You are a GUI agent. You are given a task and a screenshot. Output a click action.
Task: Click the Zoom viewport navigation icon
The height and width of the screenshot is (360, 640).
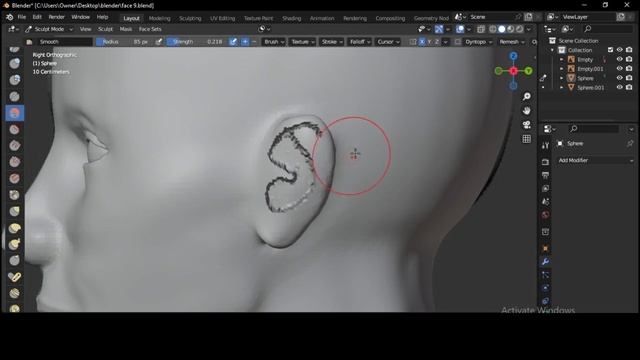[527, 96]
